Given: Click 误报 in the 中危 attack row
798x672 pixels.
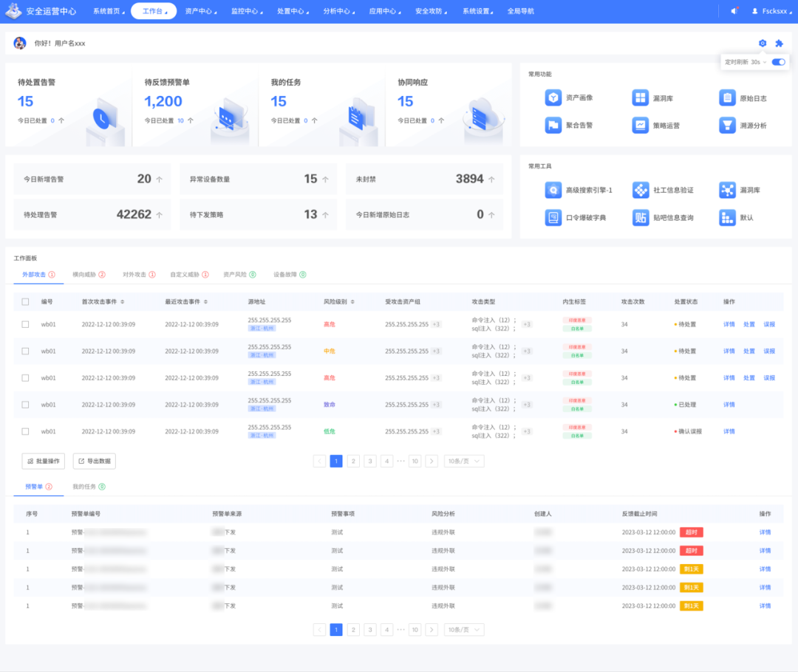Looking at the screenshot, I should point(769,351).
